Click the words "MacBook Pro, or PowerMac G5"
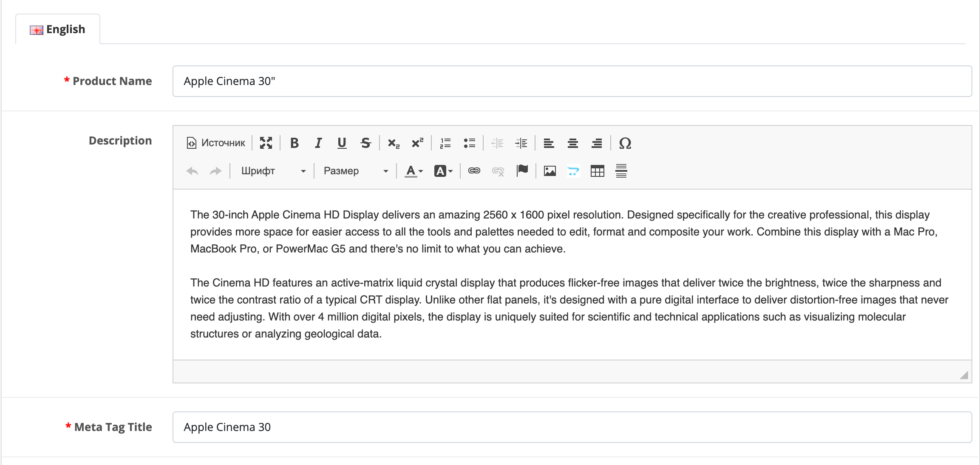Image resolution: width=980 pixels, height=465 pixels. 268,249
